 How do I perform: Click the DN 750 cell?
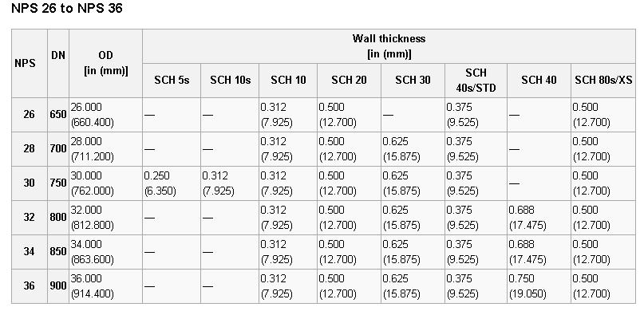point(58,183)
